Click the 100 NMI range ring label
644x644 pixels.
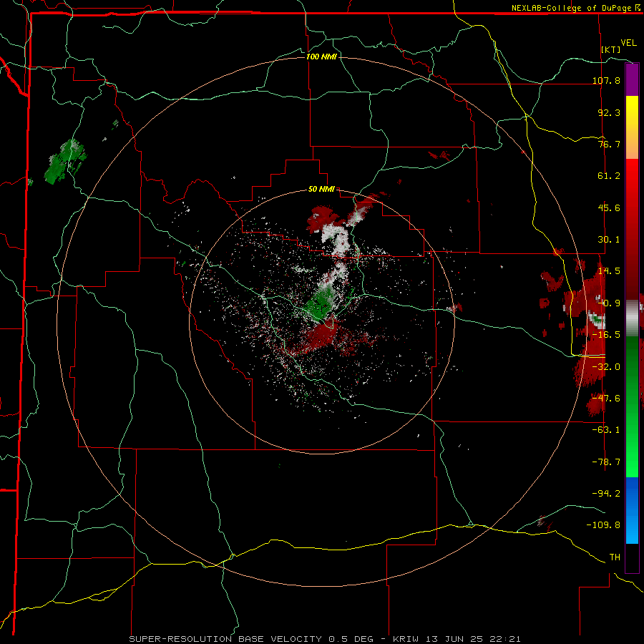click(x=321, y=57)
